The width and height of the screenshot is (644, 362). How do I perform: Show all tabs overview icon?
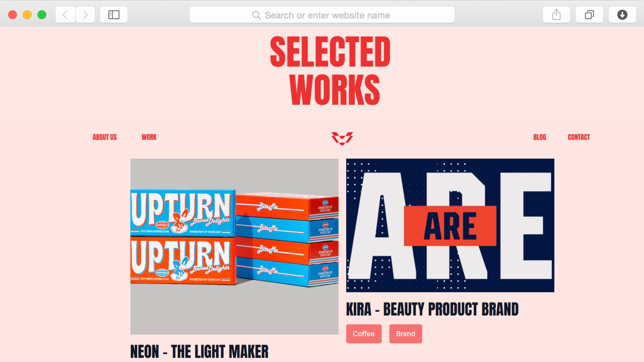coord(589,15)
